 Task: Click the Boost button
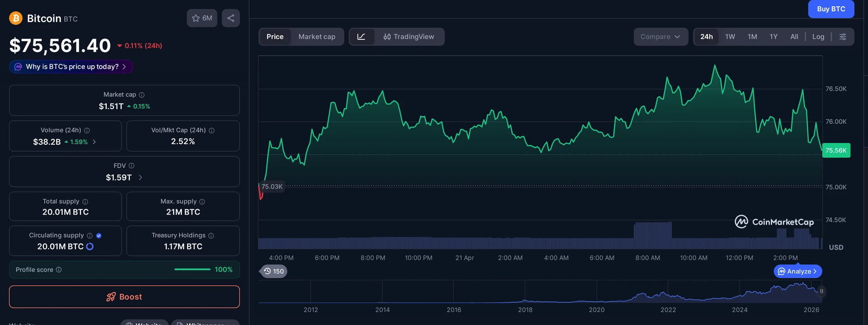pyautogui.click(x=124, y=297)
